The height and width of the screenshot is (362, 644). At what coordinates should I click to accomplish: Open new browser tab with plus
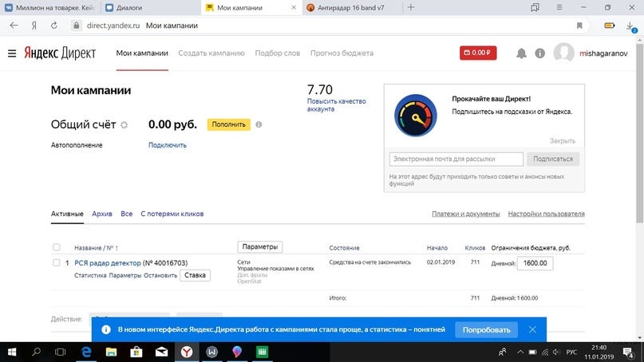tap(411, 7)
